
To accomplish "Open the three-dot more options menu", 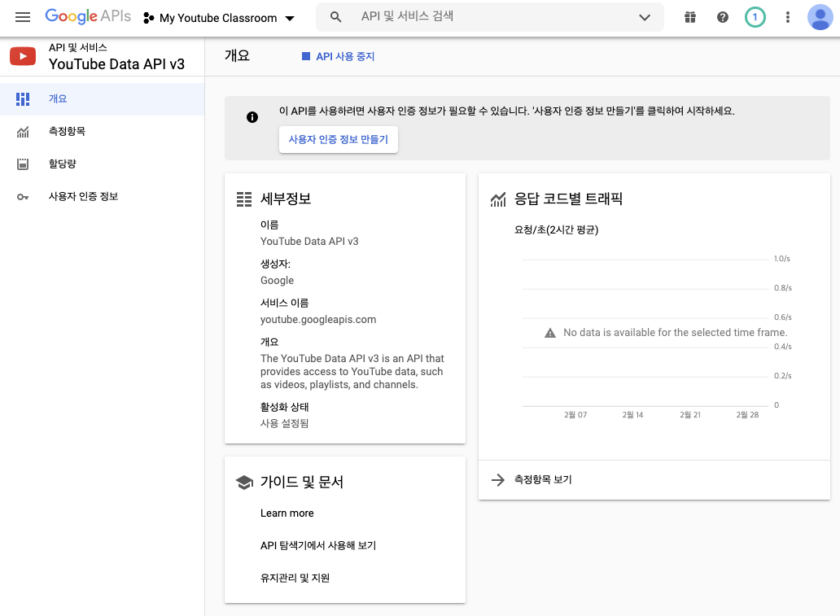I will tap(788, 17).
